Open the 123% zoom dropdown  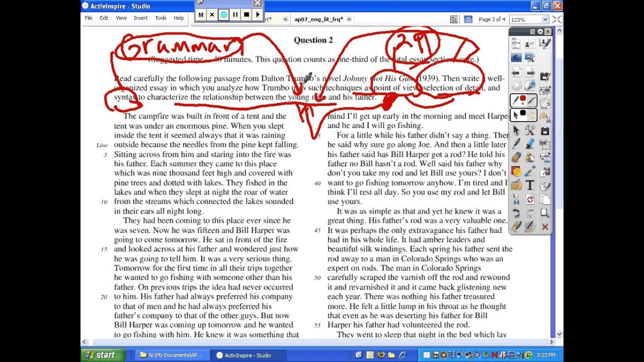[544, 19]
